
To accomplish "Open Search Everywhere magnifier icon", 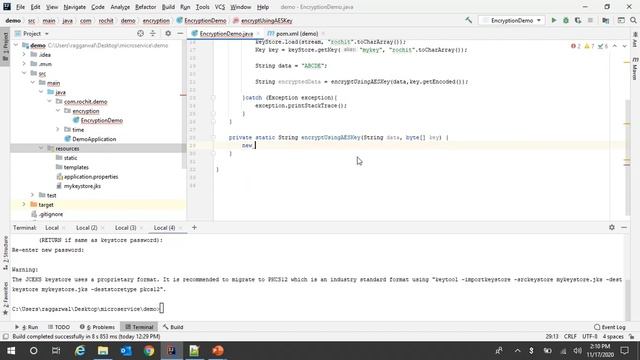I will (633, 20).
